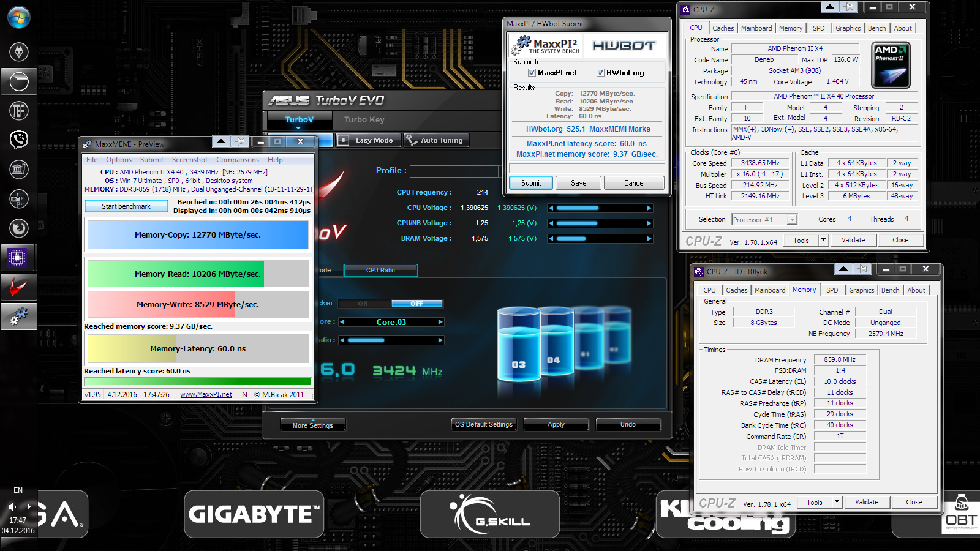This screenshot has width=980, height=551.
Task: Open foobar2000 alien-face taskbar icon
Action: coord(18,51)
